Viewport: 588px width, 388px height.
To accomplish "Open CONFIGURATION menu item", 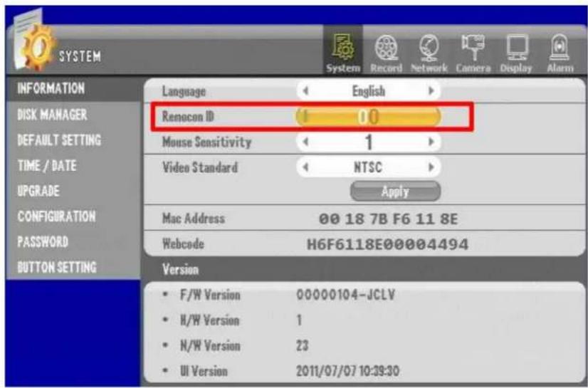I will coord(57,216).
